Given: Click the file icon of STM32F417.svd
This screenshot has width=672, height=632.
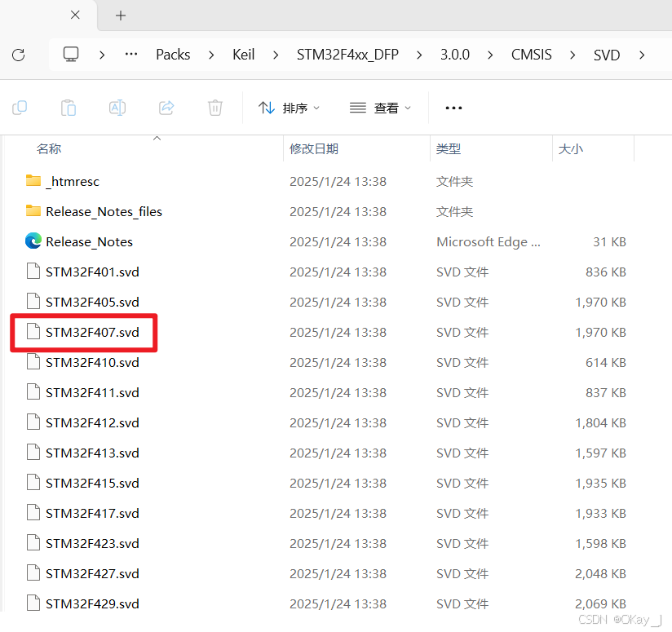Looking at the screenshot, I should [x=33, y=512].
